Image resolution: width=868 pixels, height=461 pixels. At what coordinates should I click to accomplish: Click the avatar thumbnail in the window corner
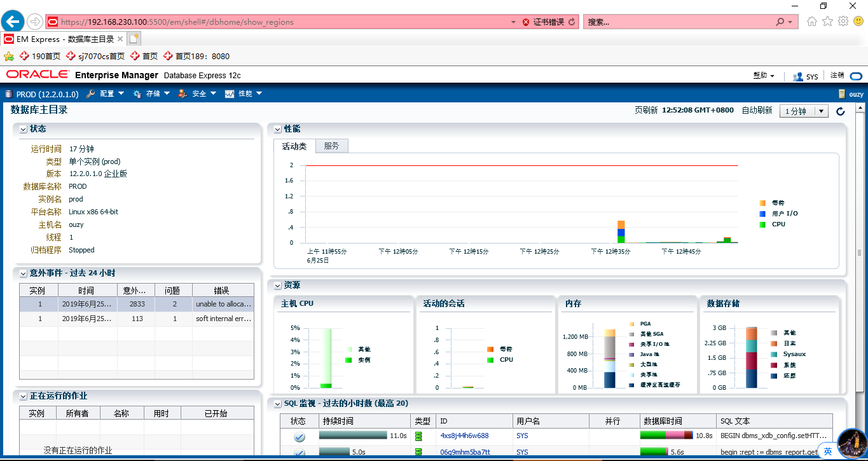(853, 444)
